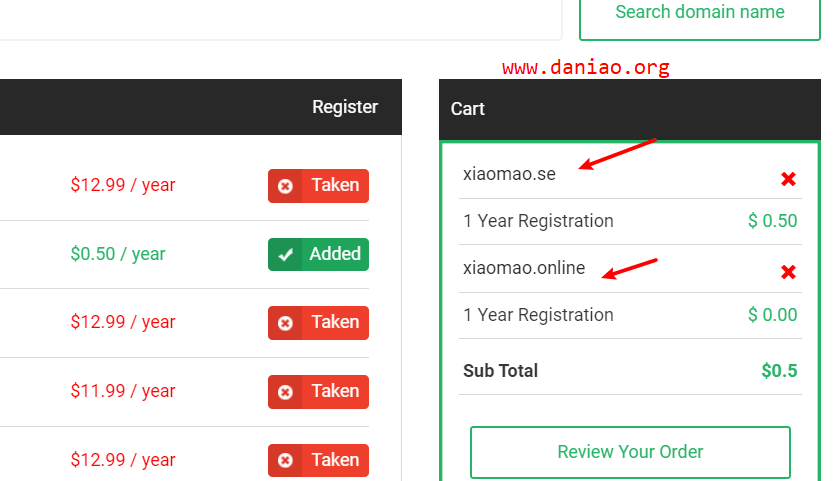Click the Taken button below the Added button

click(x=318, y=322)
